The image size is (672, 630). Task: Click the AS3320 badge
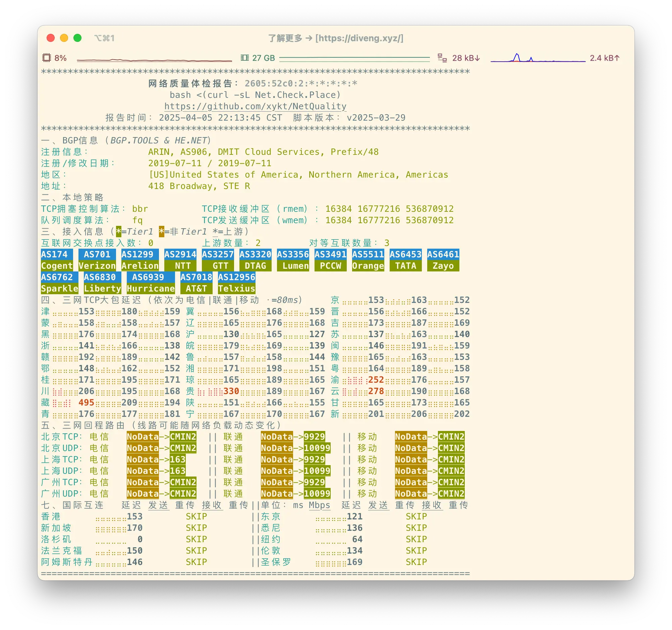point(255,254)
